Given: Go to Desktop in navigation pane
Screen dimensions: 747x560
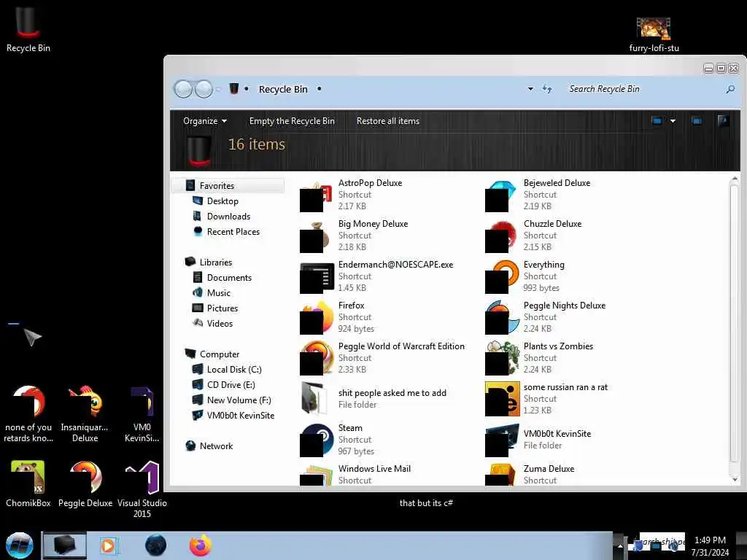Looking at the screenshot, I should pos(222,201).
